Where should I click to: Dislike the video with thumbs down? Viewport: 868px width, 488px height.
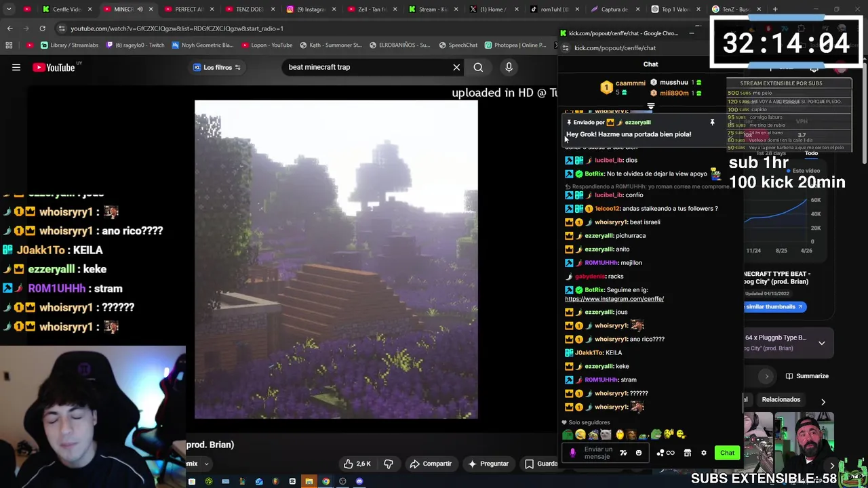pos(389,464)
